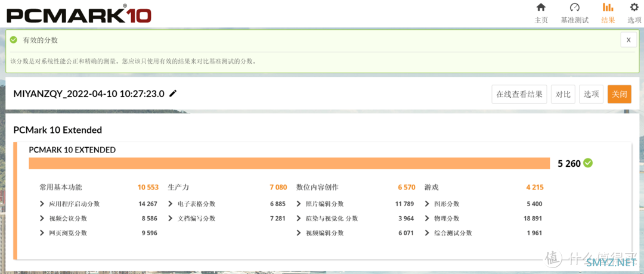Select the 数位内容创作 heading
The image size is (644, 274).
tap(317, 188)
